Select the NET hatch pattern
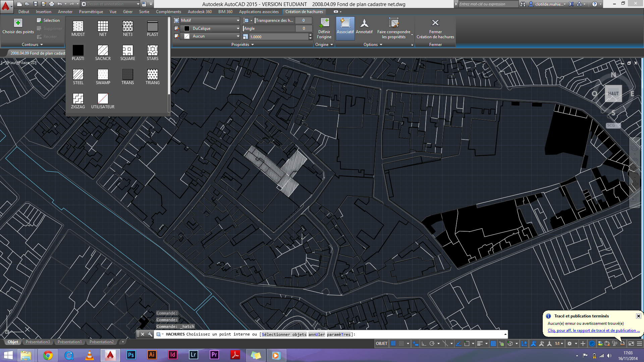 (103, 29)
